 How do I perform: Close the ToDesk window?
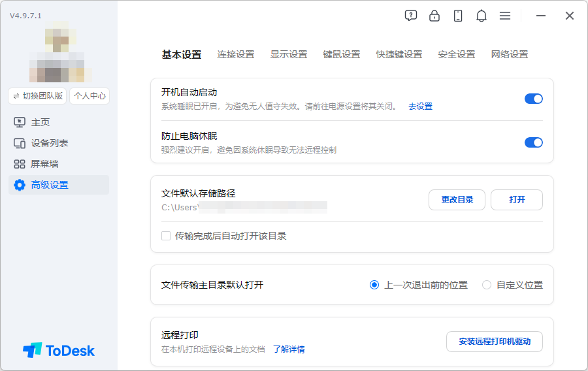tap(570, 16)
